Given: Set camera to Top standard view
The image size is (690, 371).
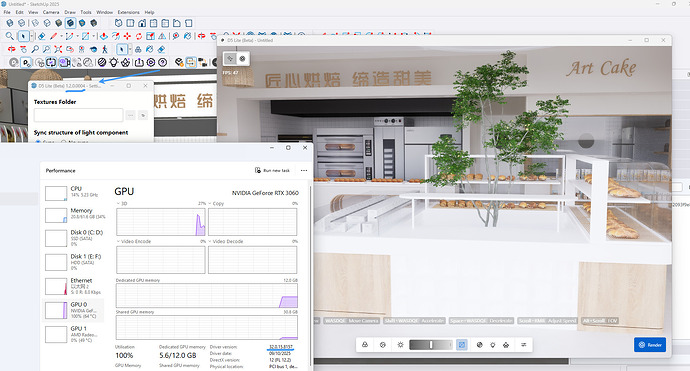Looking at the screenshot, I should point(131,23).
